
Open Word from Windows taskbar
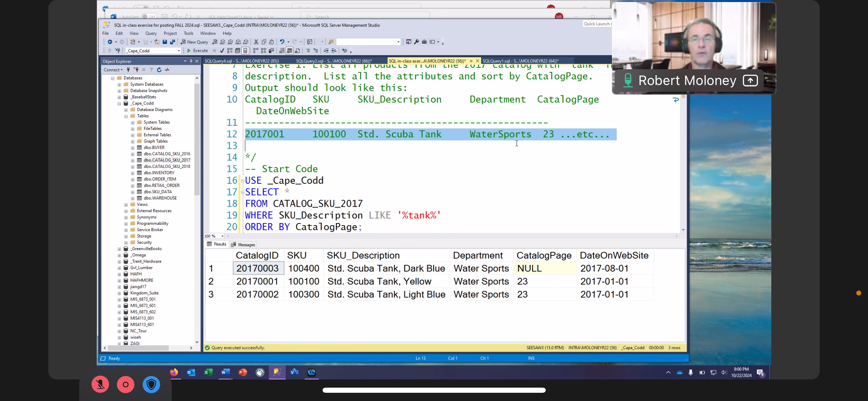pyautogui.click(x=225, y=372)
